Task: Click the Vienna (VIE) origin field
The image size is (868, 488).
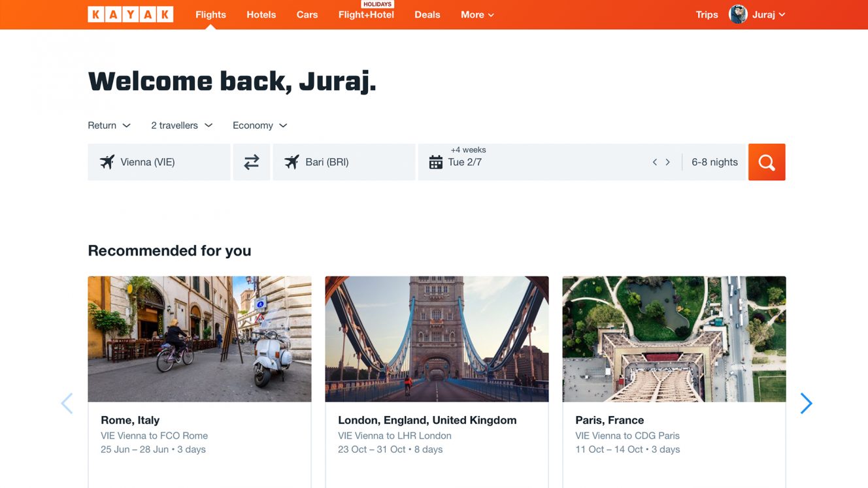Action: coord(159,162)
